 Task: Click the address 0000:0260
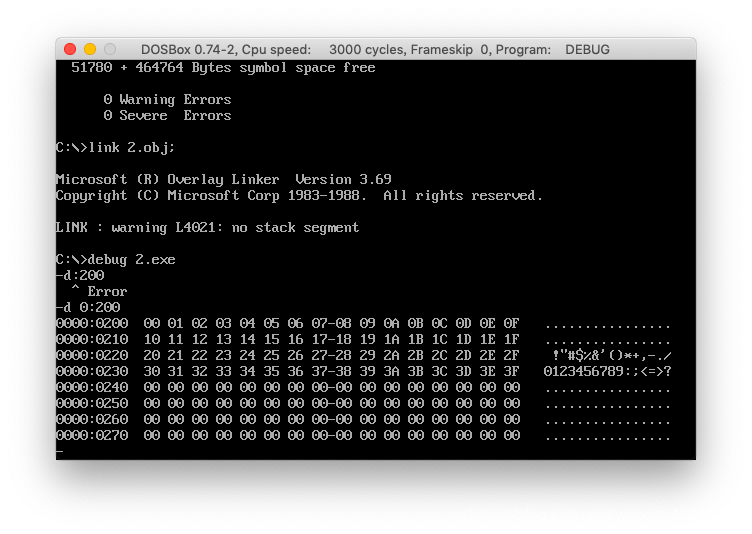(x=92, y=419)
